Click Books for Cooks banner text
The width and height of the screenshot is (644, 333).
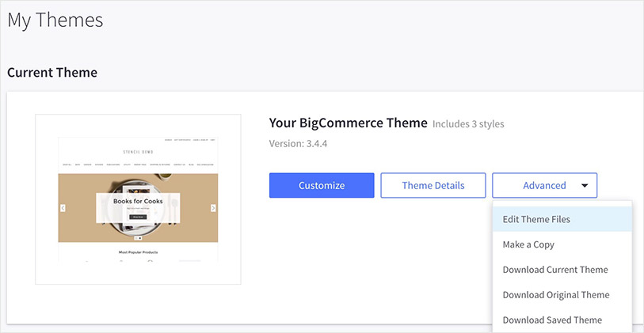[138, 202]
